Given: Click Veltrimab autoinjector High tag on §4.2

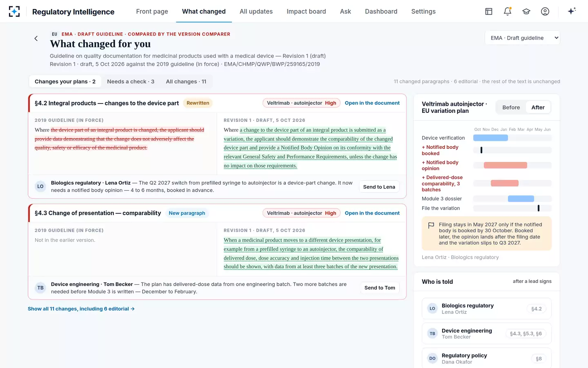Looking at the screenshot, I should pyautogui.click(x=301, y=103).
